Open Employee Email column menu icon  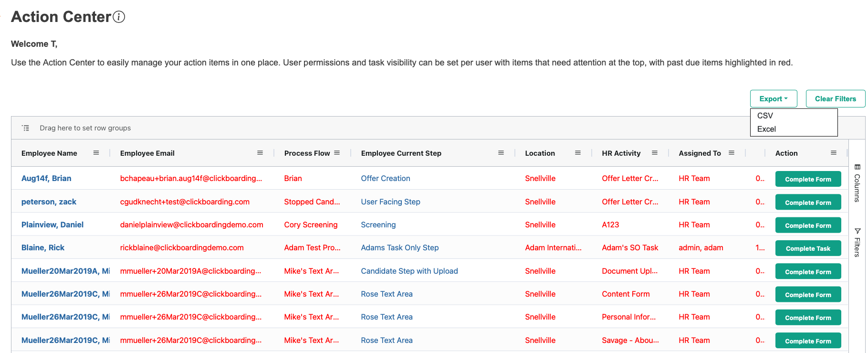(x=260, y=153)
